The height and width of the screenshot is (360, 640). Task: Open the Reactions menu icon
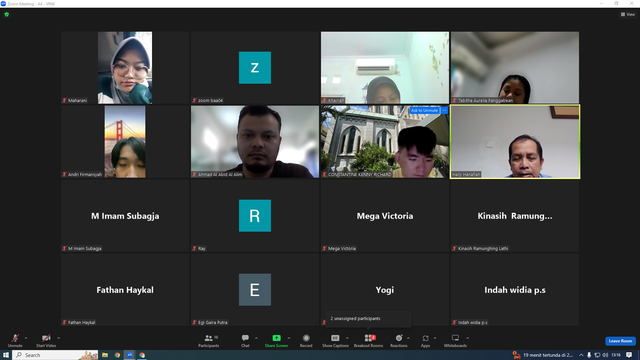tap(399, 338)
